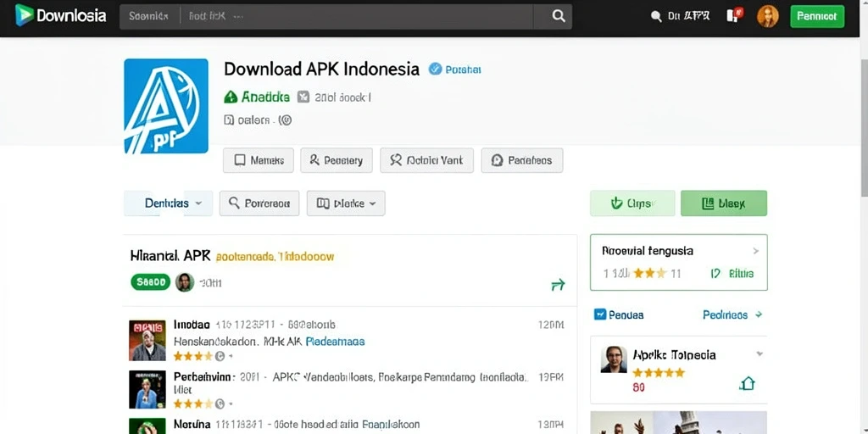
Task: Click the green Ritirs link in rating card
Action: 740,273
